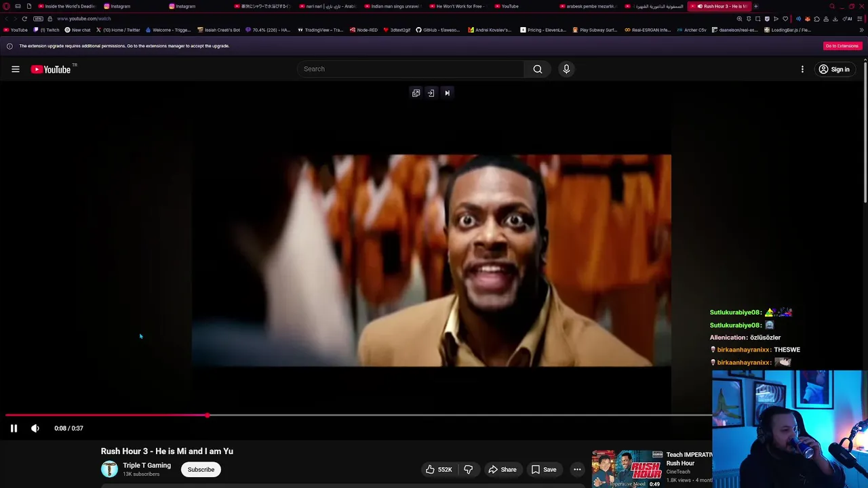Open YouTube settings three-dot menu
This screenshot has height=488, width=868.
click(802, 69)
